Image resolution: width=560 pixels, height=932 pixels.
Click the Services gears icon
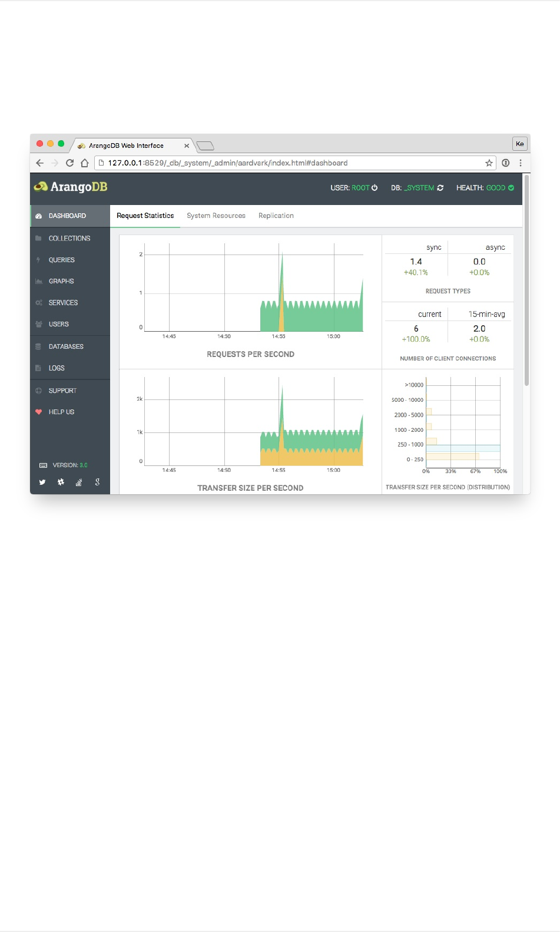pyautogui.click(x=39, y=303)
